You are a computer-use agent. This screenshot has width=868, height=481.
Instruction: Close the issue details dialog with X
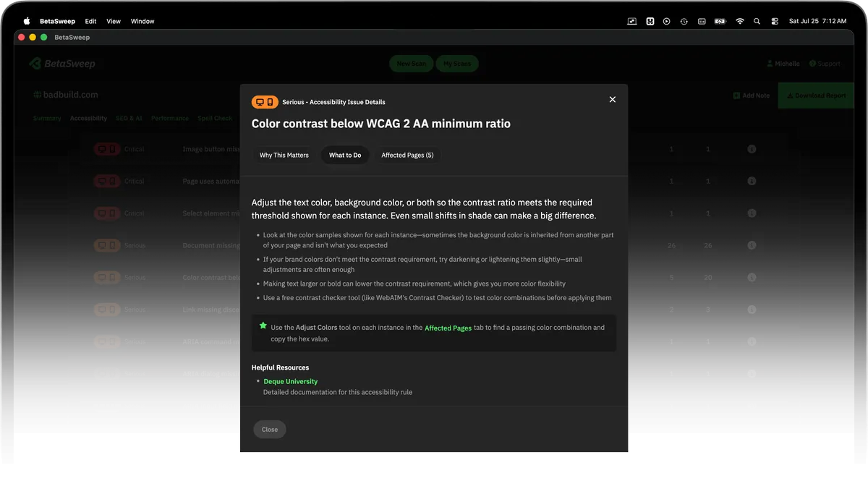click(612, 100)
